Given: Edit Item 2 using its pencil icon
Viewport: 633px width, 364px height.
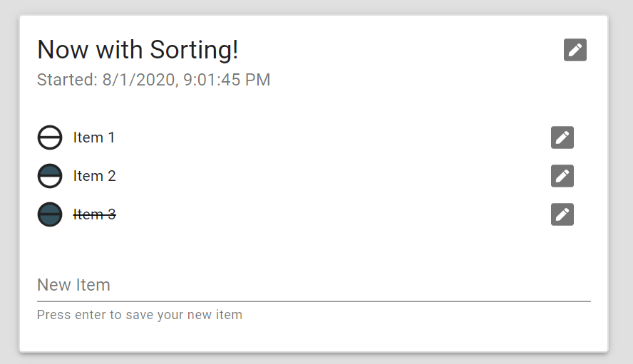Looking at the screenshot, I should 562,176.
